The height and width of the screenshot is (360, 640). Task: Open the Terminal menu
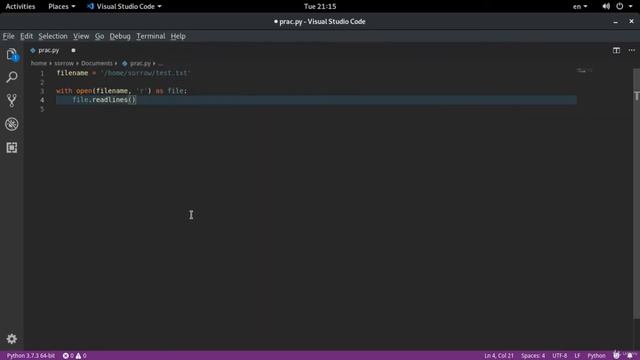pyautogui.click(x=151, y=36)
